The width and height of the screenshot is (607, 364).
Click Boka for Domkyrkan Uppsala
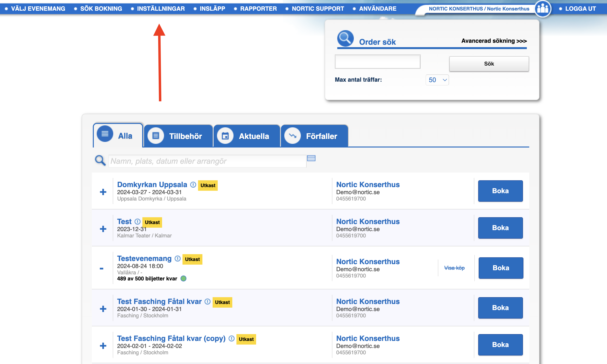500,191
